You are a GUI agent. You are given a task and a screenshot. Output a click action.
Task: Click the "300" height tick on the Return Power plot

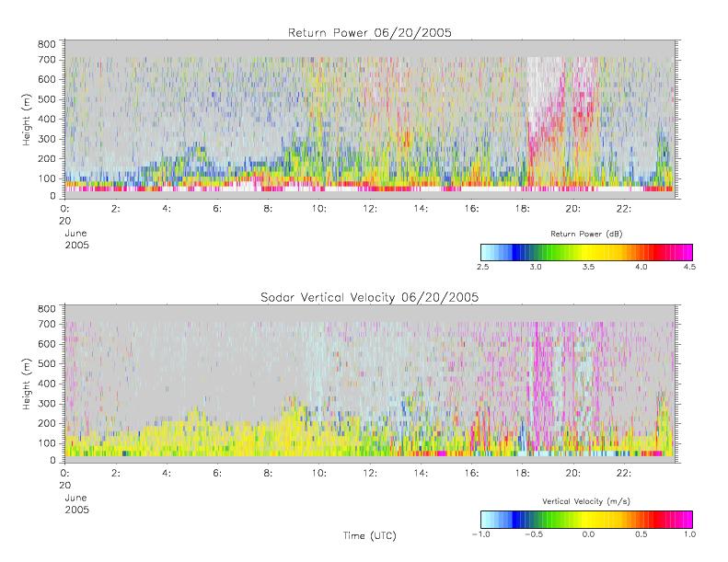pyautogui.click(x=46, y=139)
